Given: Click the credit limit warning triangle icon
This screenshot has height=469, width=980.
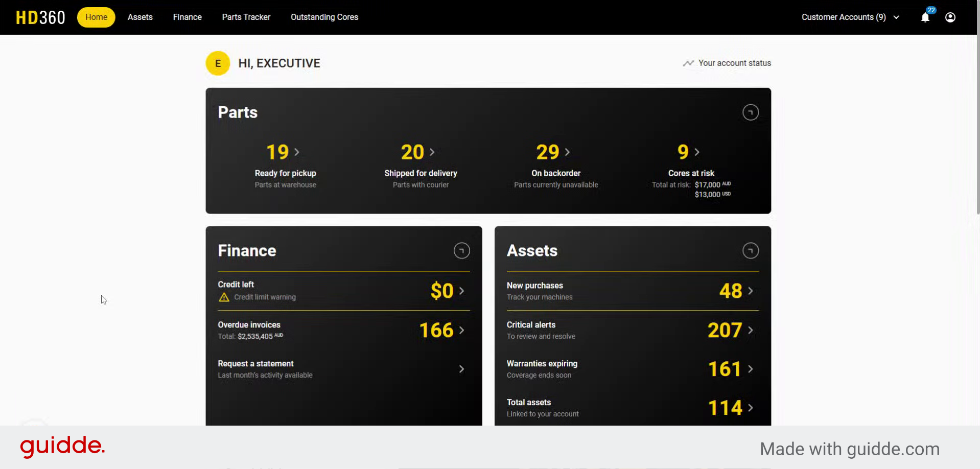Looking at the screenshot, I should click(224, 297).
